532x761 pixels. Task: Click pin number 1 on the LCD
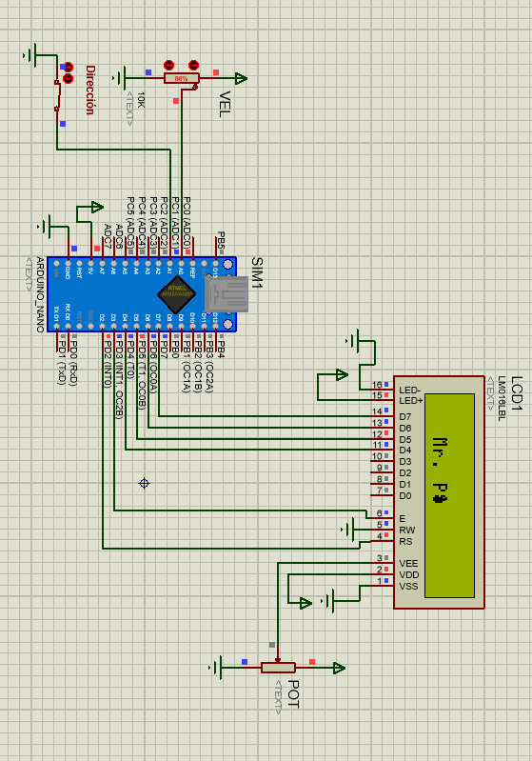pos(380,581)
